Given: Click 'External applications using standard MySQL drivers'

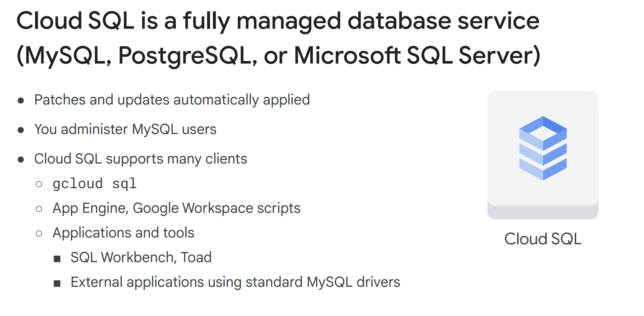Looking at the screenshot, I should 235,282.
